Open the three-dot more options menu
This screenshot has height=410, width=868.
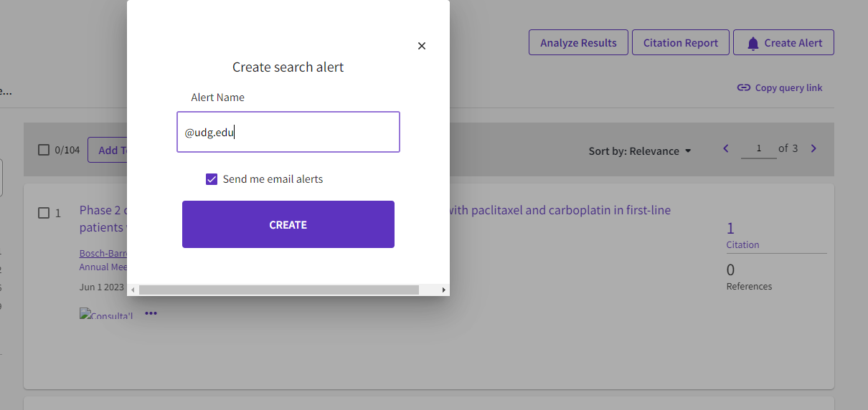tap(151, 313)
